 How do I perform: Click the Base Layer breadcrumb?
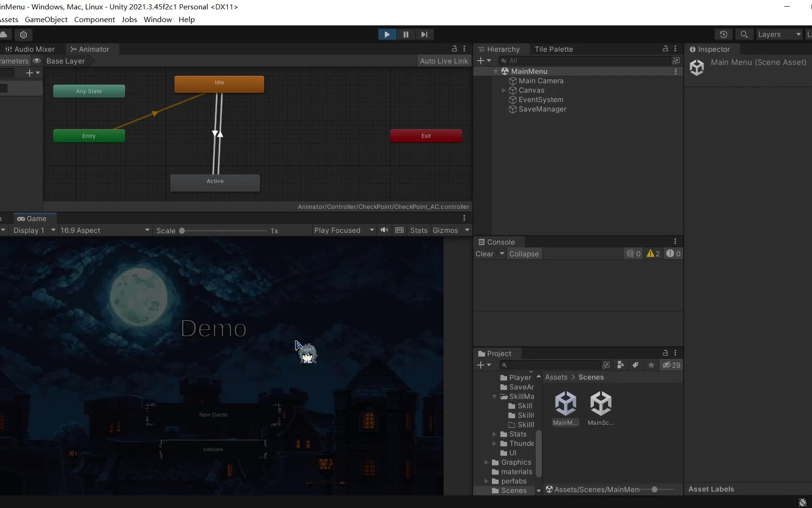(65, 61)
